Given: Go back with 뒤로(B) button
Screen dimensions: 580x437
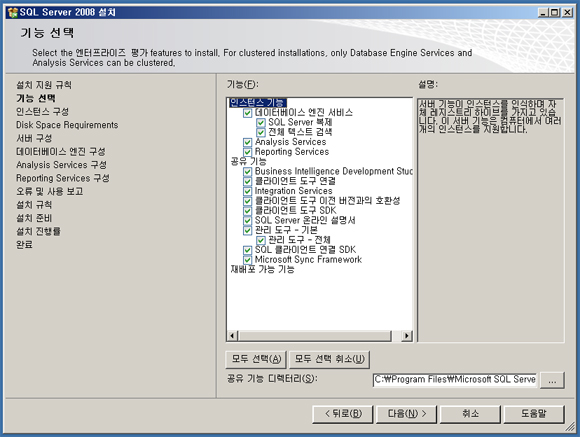Looking at the screenshot, I should [x=343, y=414].
